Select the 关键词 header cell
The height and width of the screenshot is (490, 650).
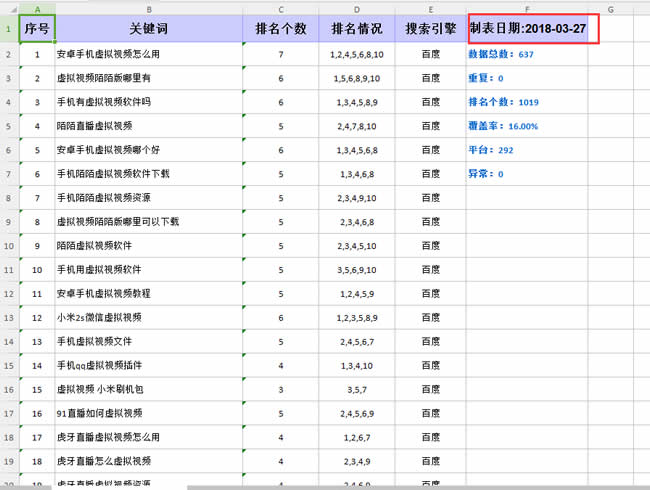point(149,29)
